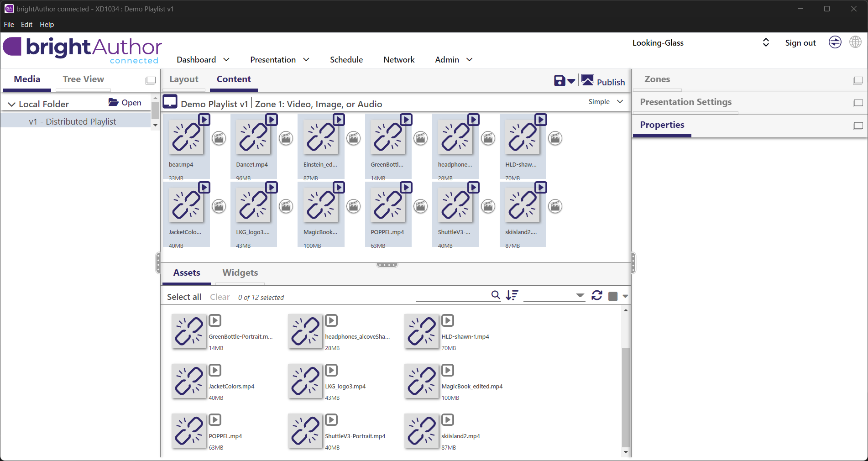Click the transition icon next to bear.mp4
This screenshot has width=868, height=461.
tap(219, 138)
